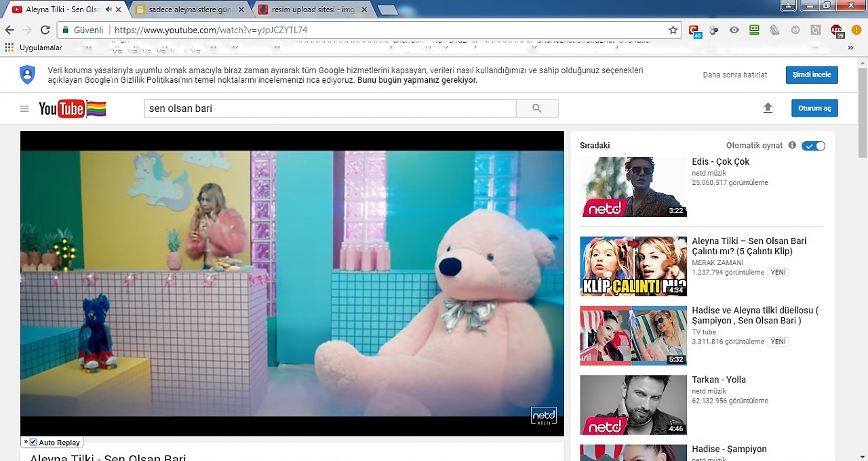
Task: Open the grey eye extension icon
Action: (734, 30)
